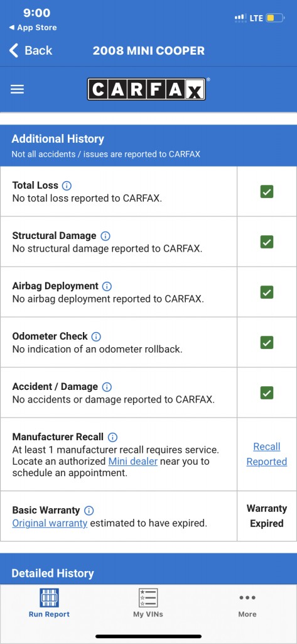
Task: Tap the Total Loss info icon
Action: tap(67, 186)
